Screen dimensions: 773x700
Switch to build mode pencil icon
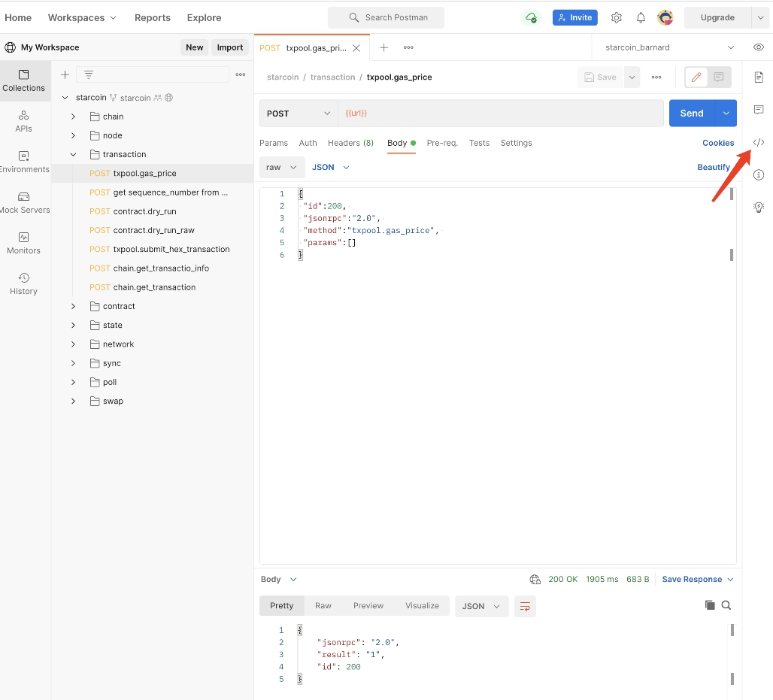coord(696,77)
